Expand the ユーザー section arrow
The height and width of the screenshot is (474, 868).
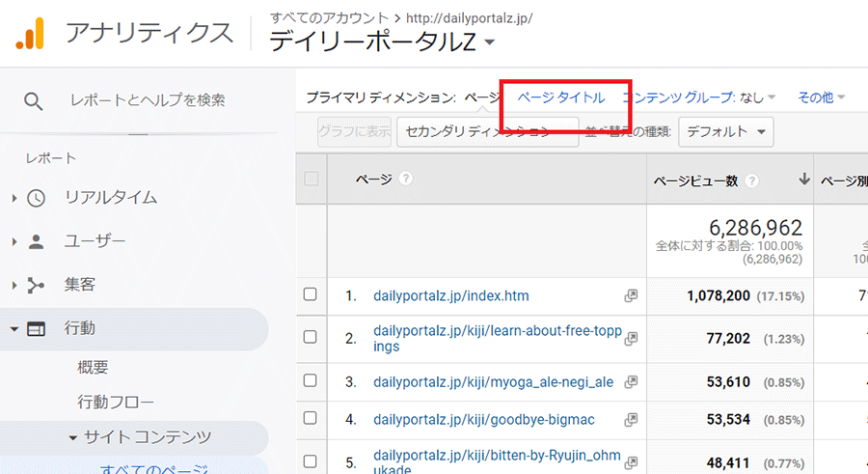pyautogui.click(x=14, y=241)
